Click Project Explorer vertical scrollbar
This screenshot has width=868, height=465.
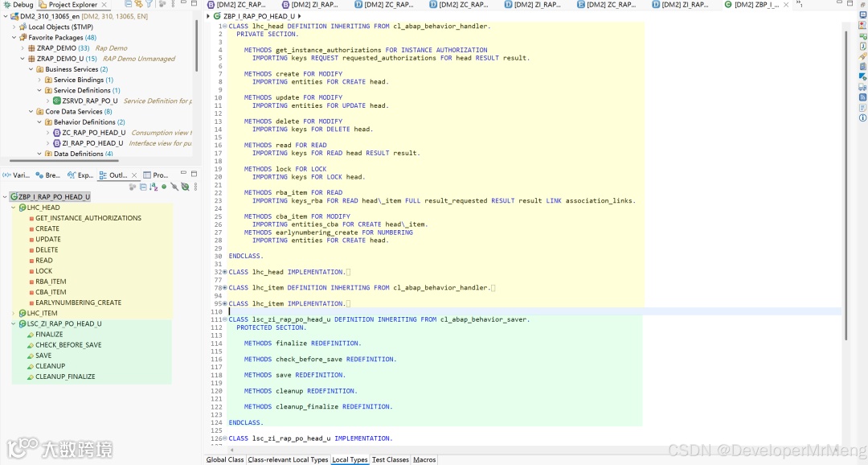click(197, 44)
